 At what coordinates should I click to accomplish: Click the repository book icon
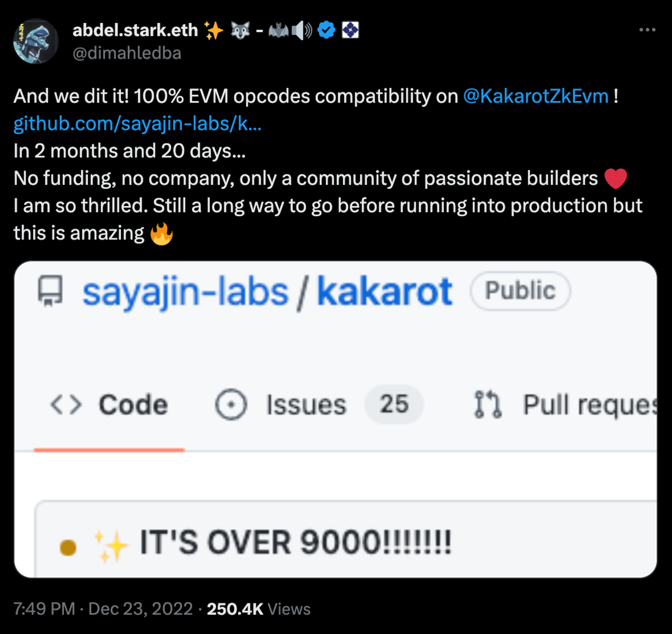[50, 291]
